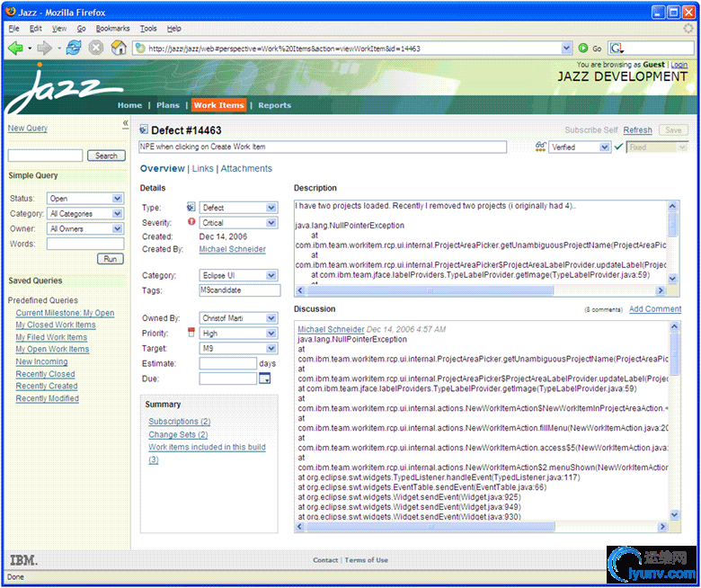The height and width of the screenshot is (588, 701).
Task: Open the Owned By dropdown showing Christof Marti
Action: (x=271, y=318)
